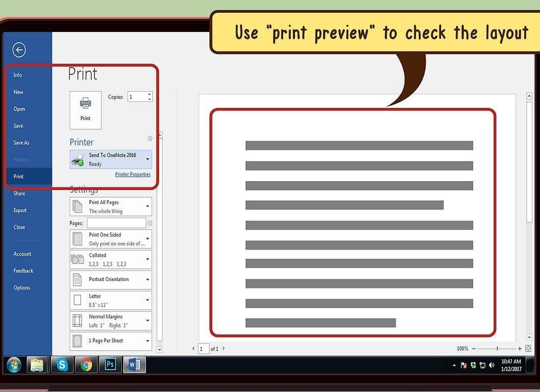
Task: Click the network tray icon
Action: coord(482,365)
